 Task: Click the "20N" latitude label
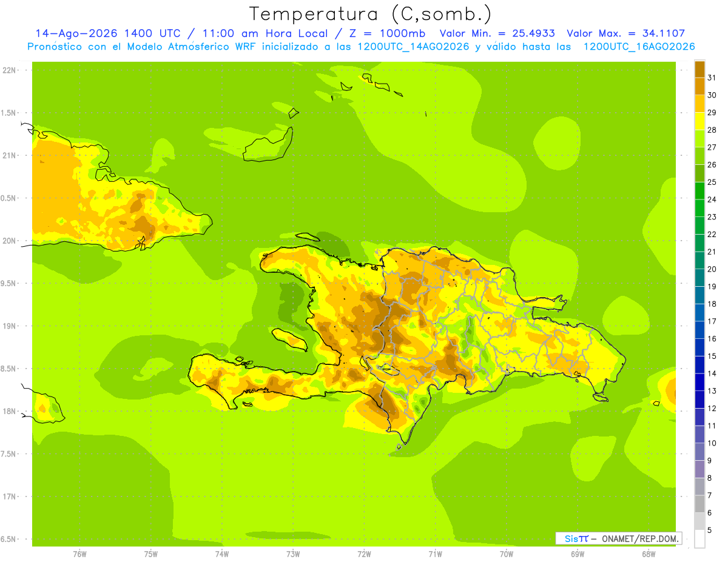[8, 241]
